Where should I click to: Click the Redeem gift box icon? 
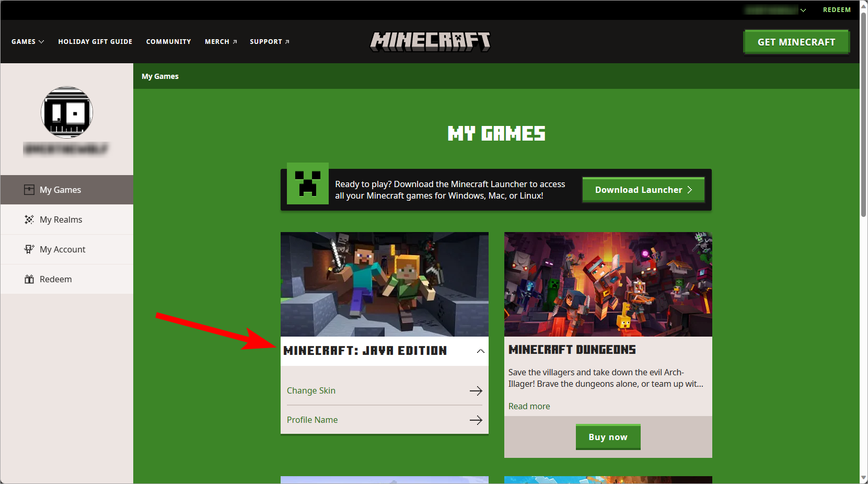29,279
